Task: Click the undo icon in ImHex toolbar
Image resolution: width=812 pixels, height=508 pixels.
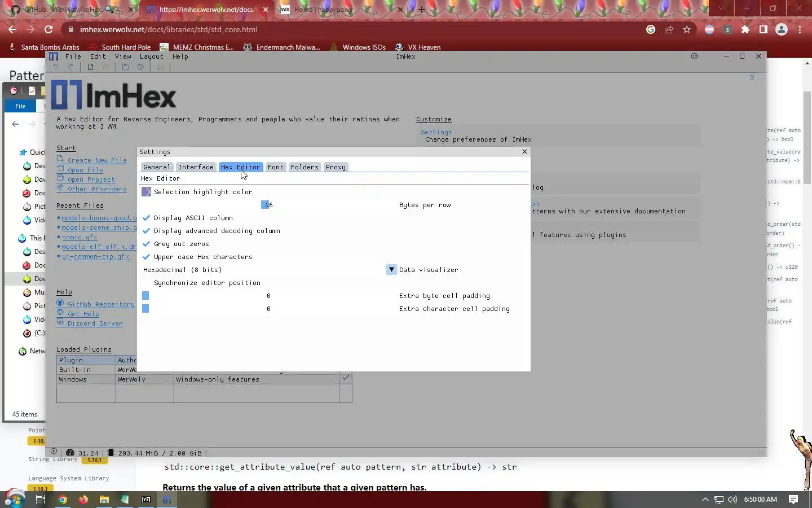Action: (56, 67)
